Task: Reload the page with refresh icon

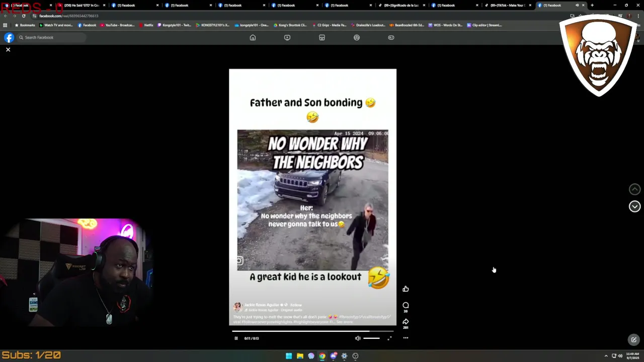Action: (x=23, y=16)
